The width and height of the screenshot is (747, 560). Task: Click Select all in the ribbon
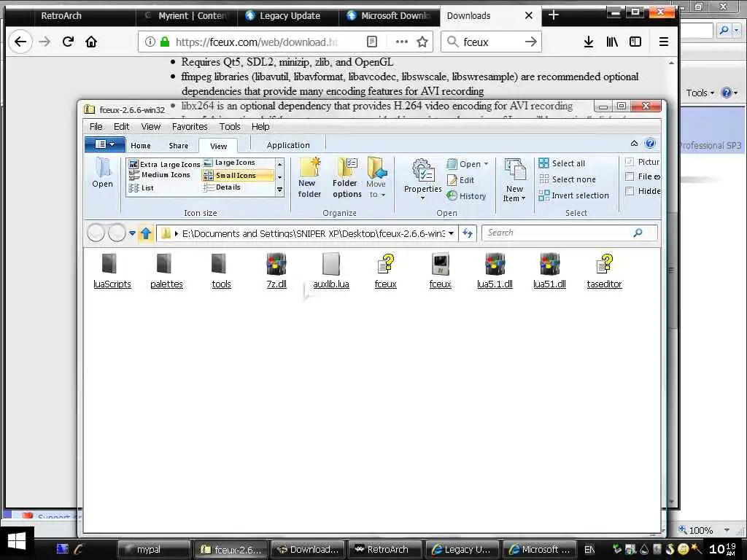click(562, 163)
